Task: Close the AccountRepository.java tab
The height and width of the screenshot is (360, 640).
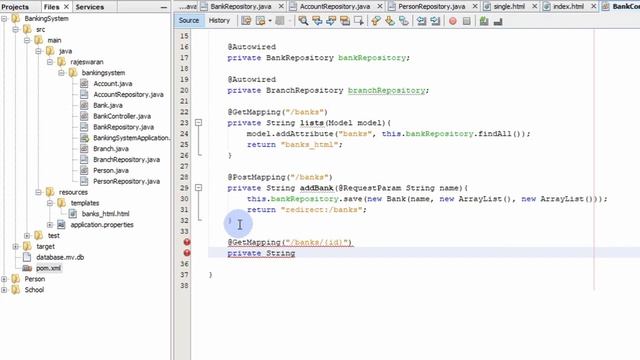Action: pyautogui.click(x=380, y=7)
